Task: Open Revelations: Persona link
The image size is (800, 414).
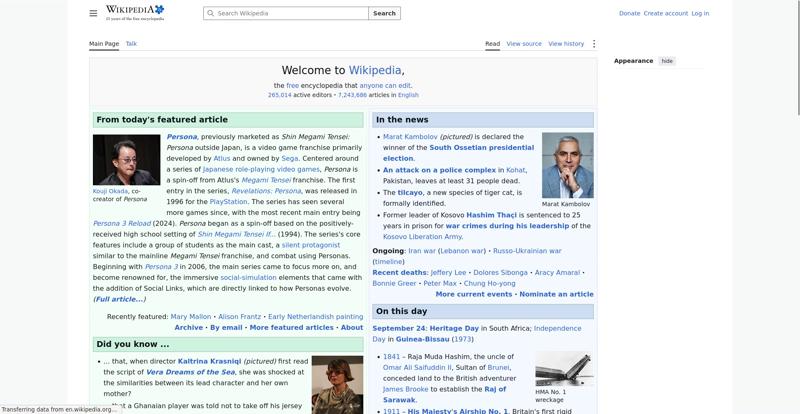Action: pos(266,191)
